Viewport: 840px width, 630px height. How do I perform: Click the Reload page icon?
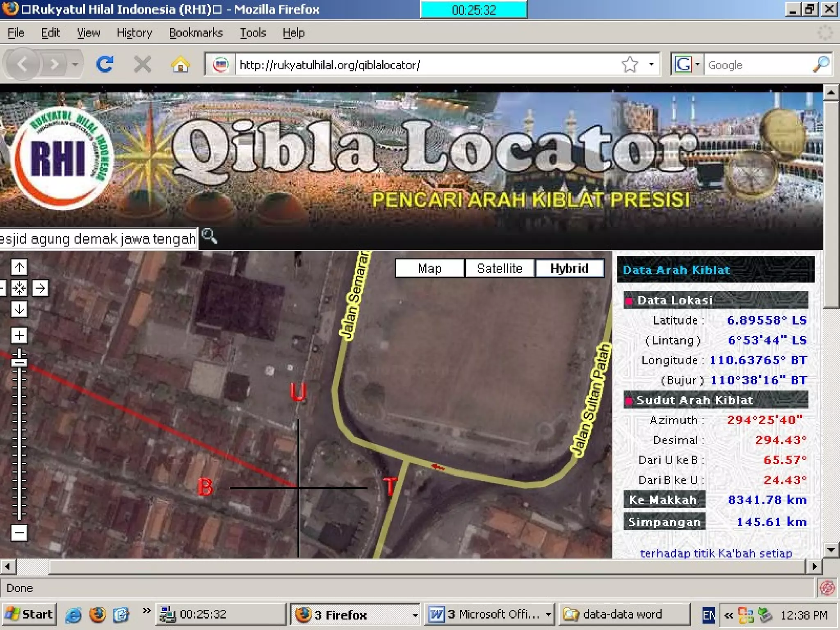[105, 64]
